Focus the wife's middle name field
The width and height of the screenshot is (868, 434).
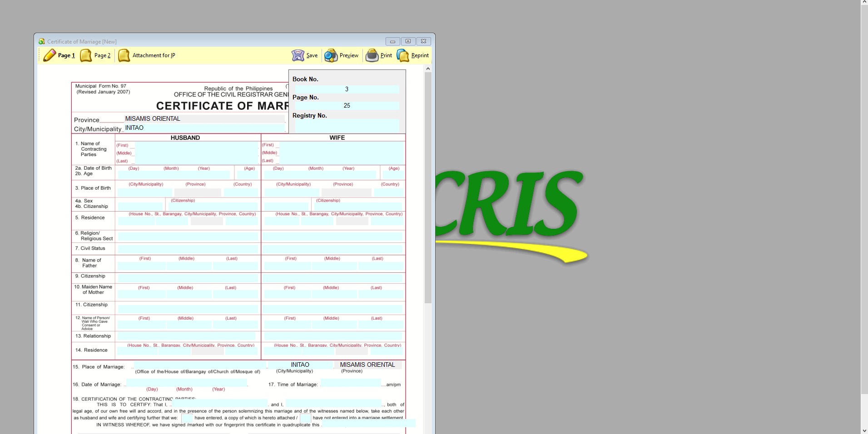point(341,153)
